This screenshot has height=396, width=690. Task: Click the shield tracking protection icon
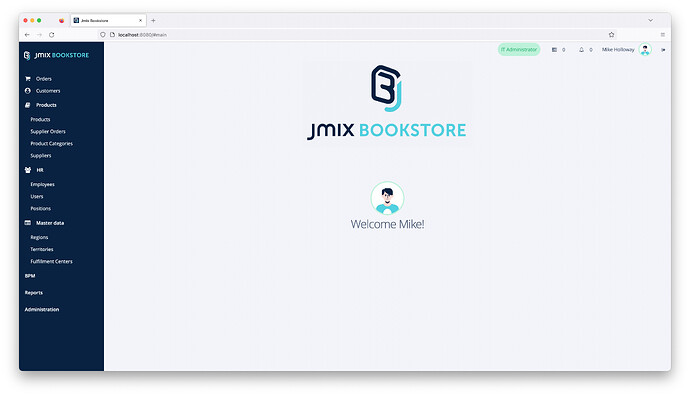click(x=103, y=35)
